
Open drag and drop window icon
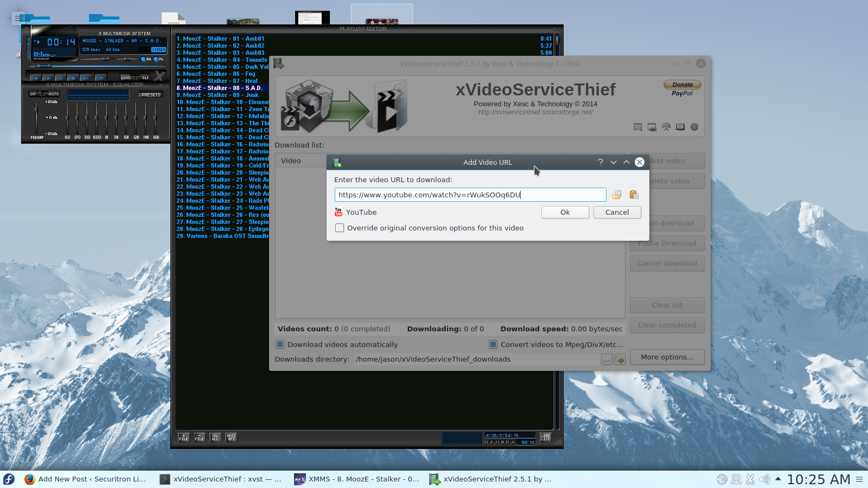pyautogui.click(x=652, y=127)
